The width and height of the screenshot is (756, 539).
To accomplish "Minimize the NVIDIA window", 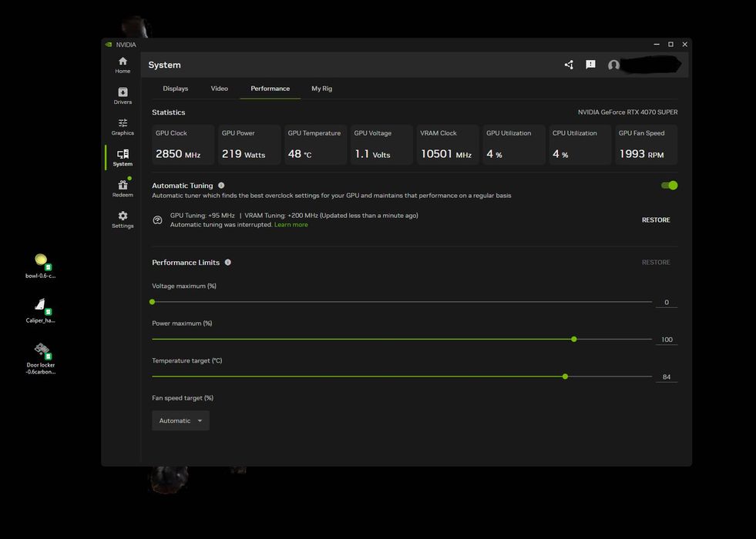I will [656, 45].
